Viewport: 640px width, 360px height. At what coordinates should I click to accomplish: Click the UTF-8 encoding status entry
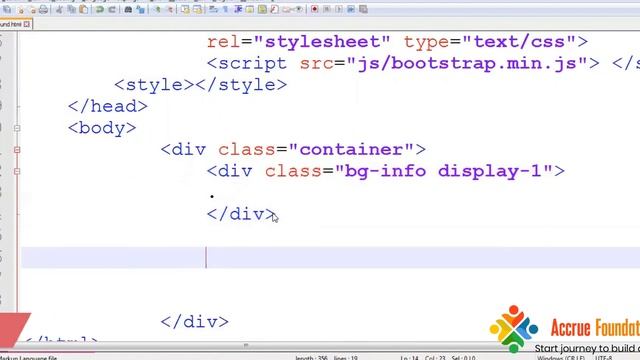pyautogui.click(x=604, y=358)
